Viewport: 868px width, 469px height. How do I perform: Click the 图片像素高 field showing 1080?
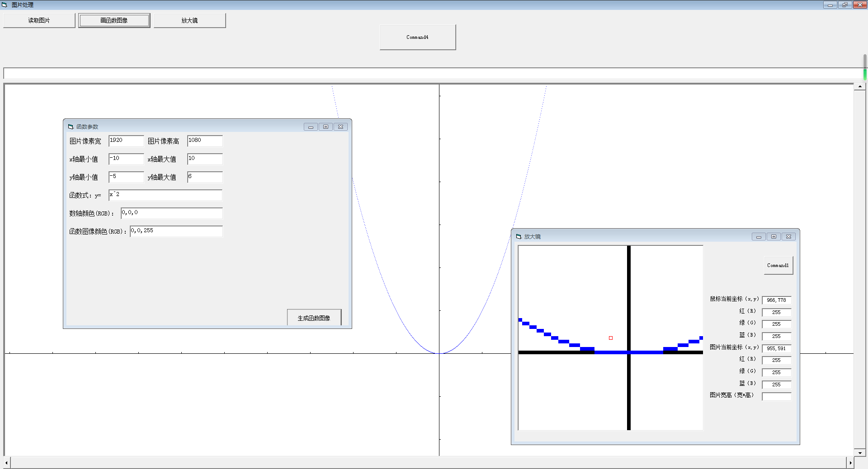tap(205, 141)
